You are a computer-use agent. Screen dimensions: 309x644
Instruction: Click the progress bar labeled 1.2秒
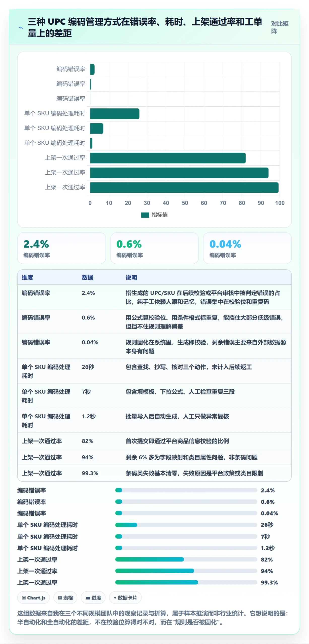[186, 548]
